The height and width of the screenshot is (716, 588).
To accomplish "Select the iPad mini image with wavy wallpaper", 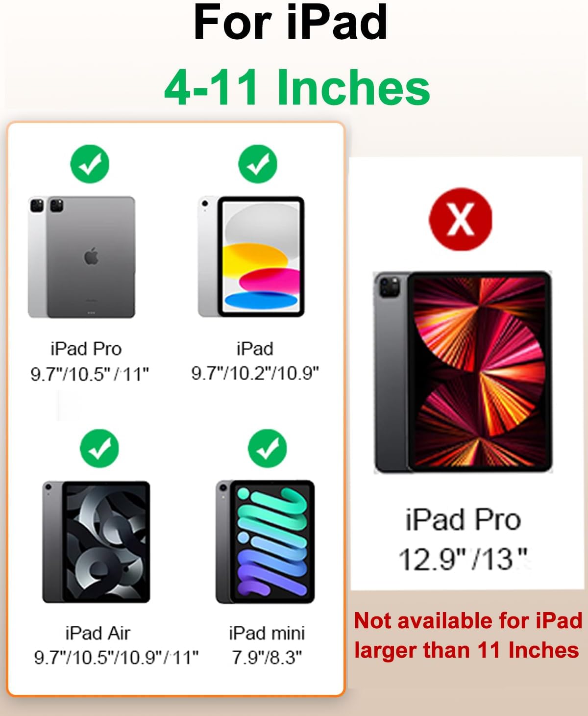I will coord(265,541).
